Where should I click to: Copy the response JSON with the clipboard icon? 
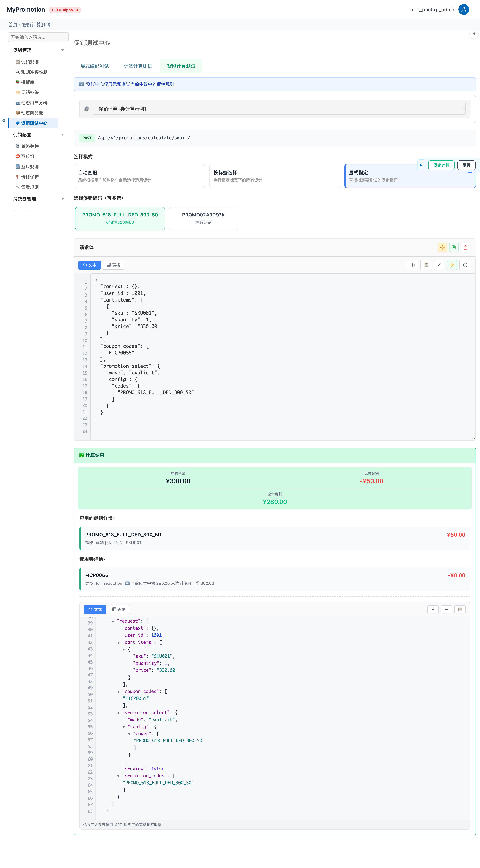point(460,609)
